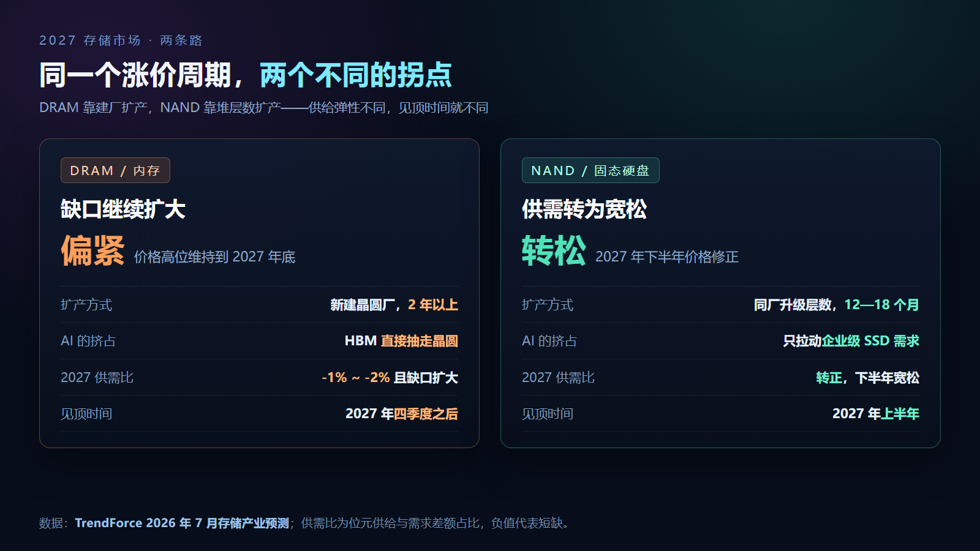Select the value "2027 年四季度之后"
980x551 pixels.
(402, 414)
